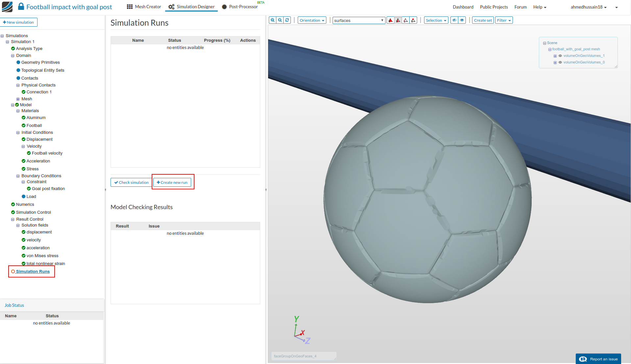The width and height of the screenshot is (631, 364).
Task: Open the Dashboard menu item
Action: tap(463, 7)
